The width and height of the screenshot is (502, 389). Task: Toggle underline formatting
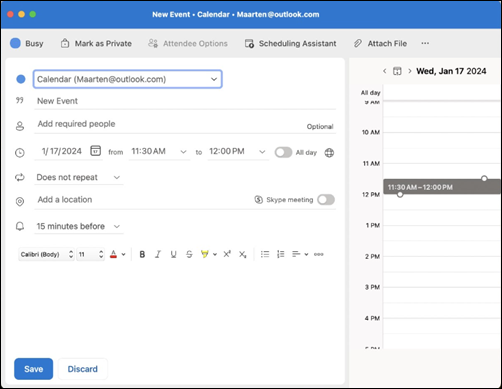174,254
